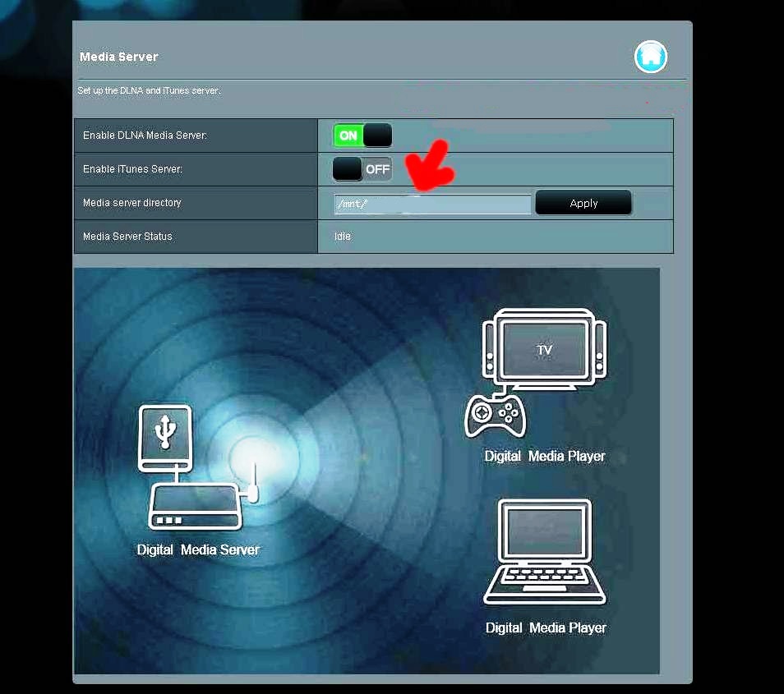Click the Media Server page title
Image resolution: width=784 pixels, height=694 pixels.
point(118,57)
